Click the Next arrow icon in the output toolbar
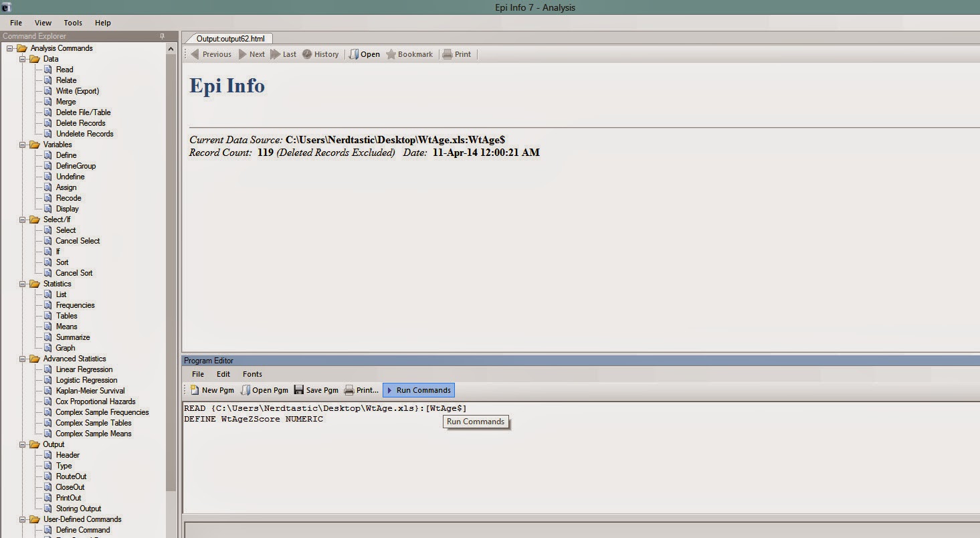 click(x=243, y=54)
